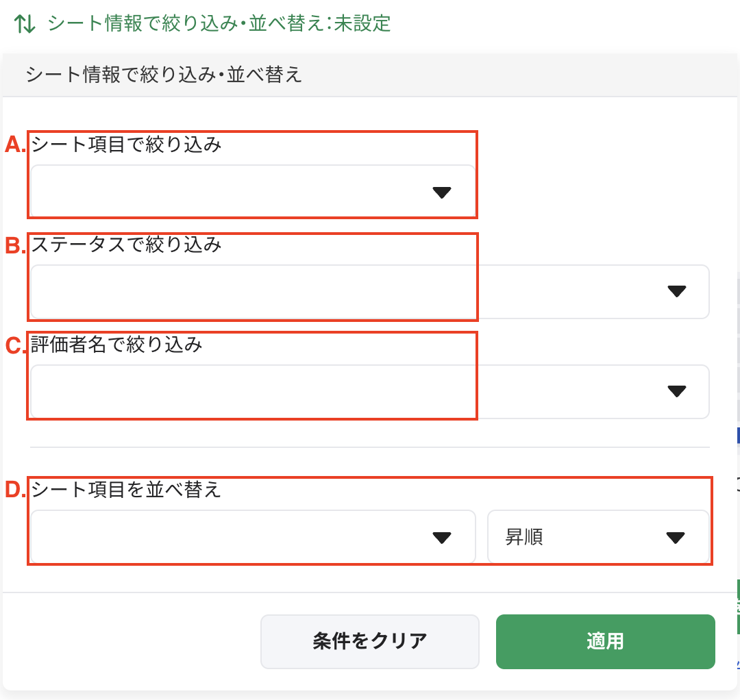740x700 pixels.
Task: Click the ステータスで絞り込み dropdown arrow
Action: tap(676, 292)
